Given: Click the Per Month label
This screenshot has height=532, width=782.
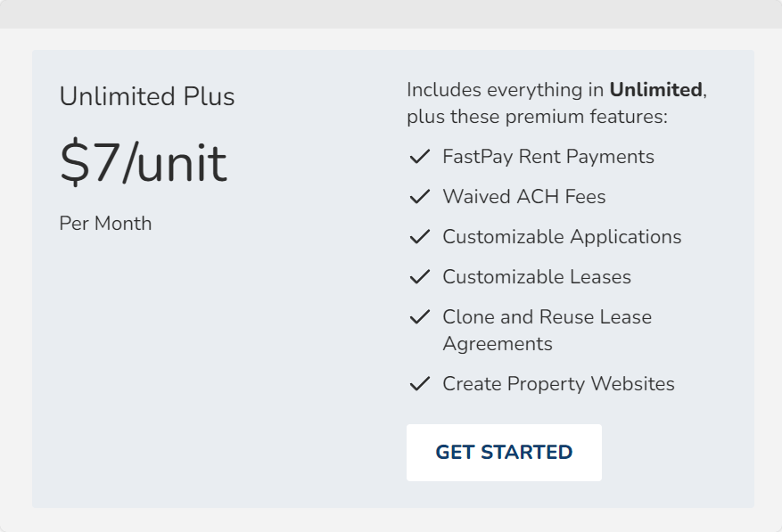Looking at the screenshot, I should pyautogui.click(x=105, y=224).
